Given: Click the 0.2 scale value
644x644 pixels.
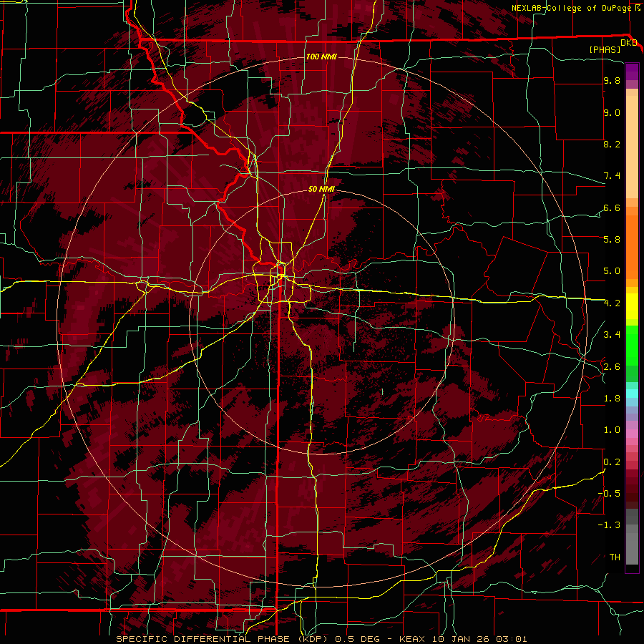Looking at the screenshot, I should coord(612,462).
